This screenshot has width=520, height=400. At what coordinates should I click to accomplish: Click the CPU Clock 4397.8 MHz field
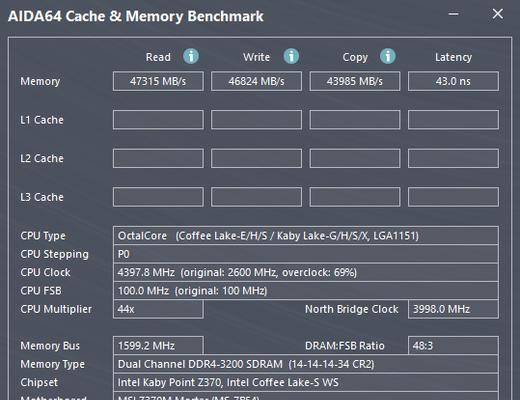click(x=306, y=272)
